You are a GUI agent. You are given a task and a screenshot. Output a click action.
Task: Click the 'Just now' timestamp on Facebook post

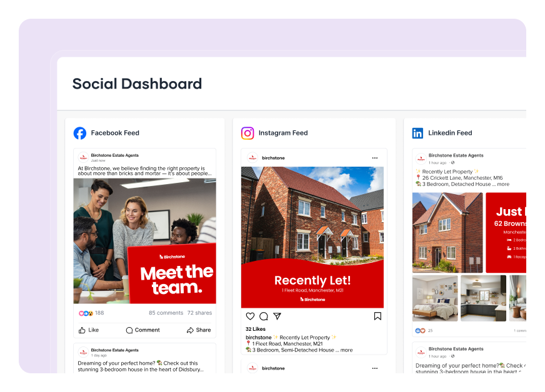click(98, 160)
